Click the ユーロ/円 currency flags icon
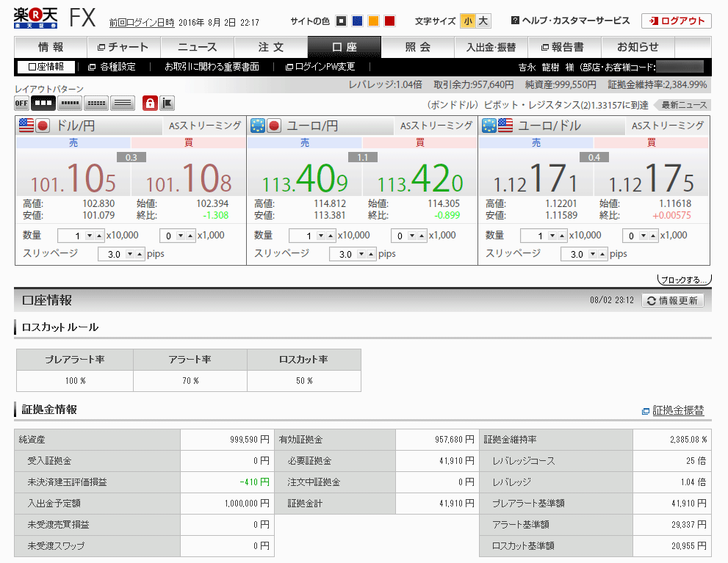This screenshot has width=728, height=563. [265, 126]
